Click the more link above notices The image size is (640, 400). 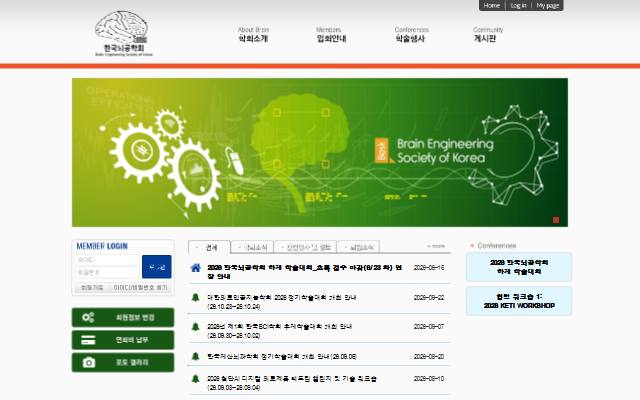(436, 246)
